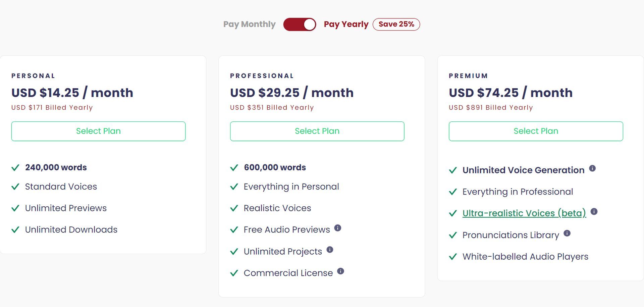The height and width of the screenshot is (307, 644).
Task: Toggle the monthly/yearly billing switch
Action: [300, 24]
